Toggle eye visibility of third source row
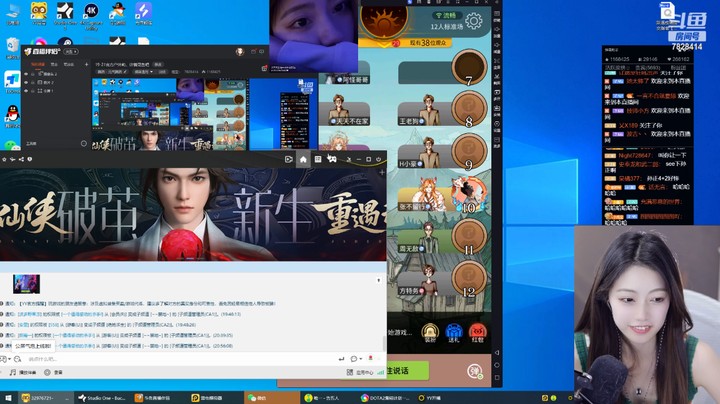 tap(26, 91)
